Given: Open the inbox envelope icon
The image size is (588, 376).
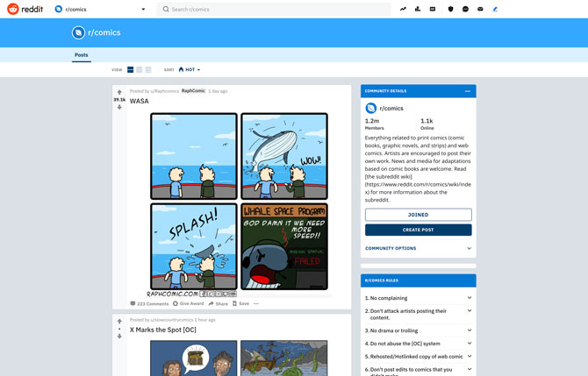Looking at the screenshot, I should click(x=480, y=9).
